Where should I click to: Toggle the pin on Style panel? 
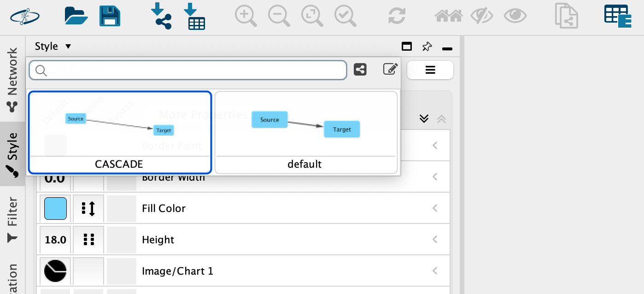click(427, 47)
